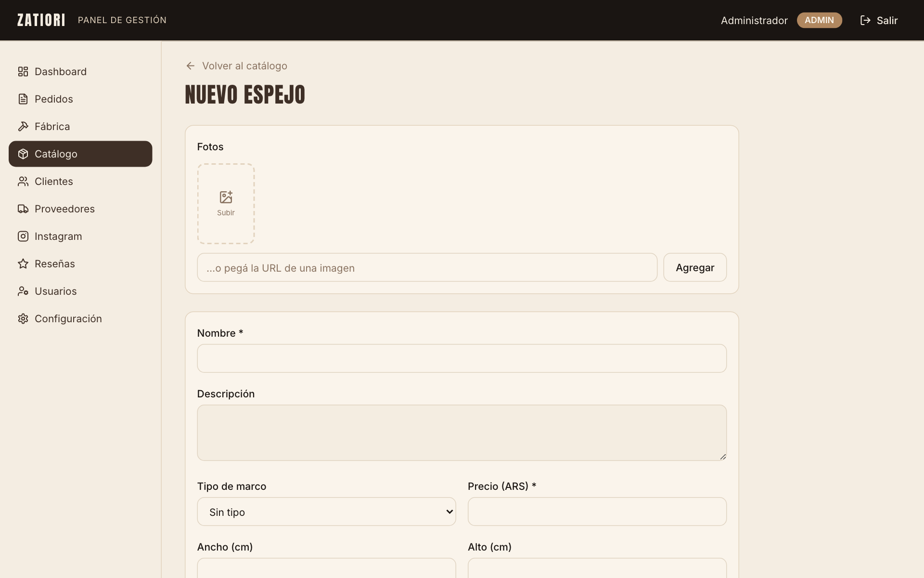Click the Reseñas star icon
The image size is (924, 578).
pyautogui.click(x=23, y=264)
